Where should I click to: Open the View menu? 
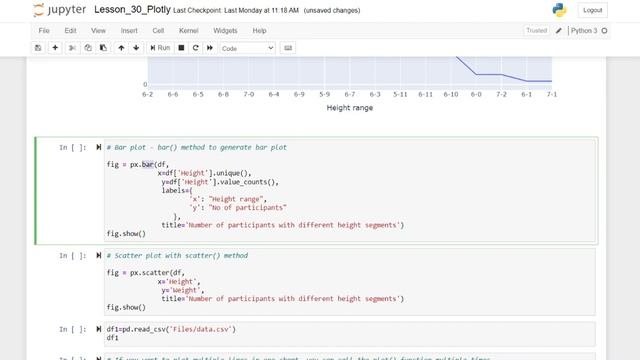point(98,31)
